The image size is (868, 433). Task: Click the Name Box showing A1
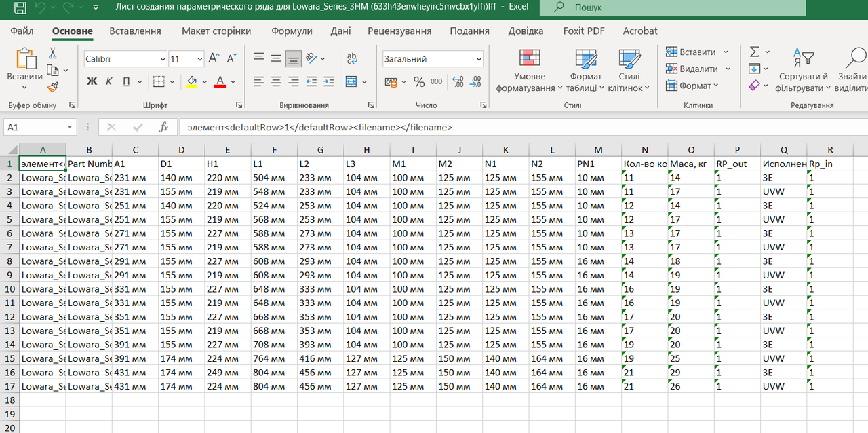point(40,127)
